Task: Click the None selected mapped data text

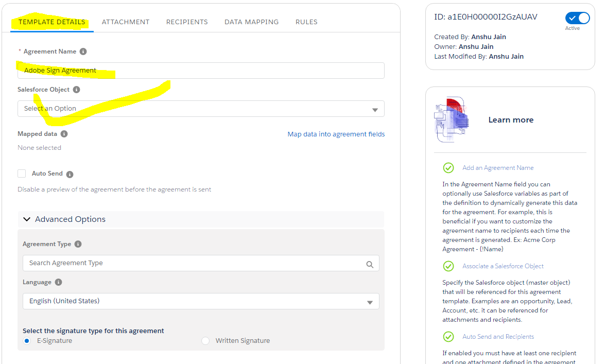Action: (39, 148)
